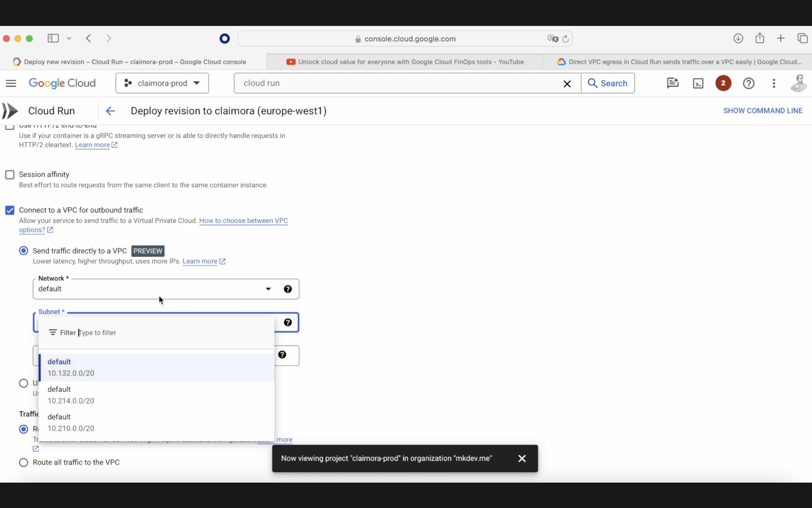Reload the page in Safari
The image size is (812, 508).
pos(565,39)
